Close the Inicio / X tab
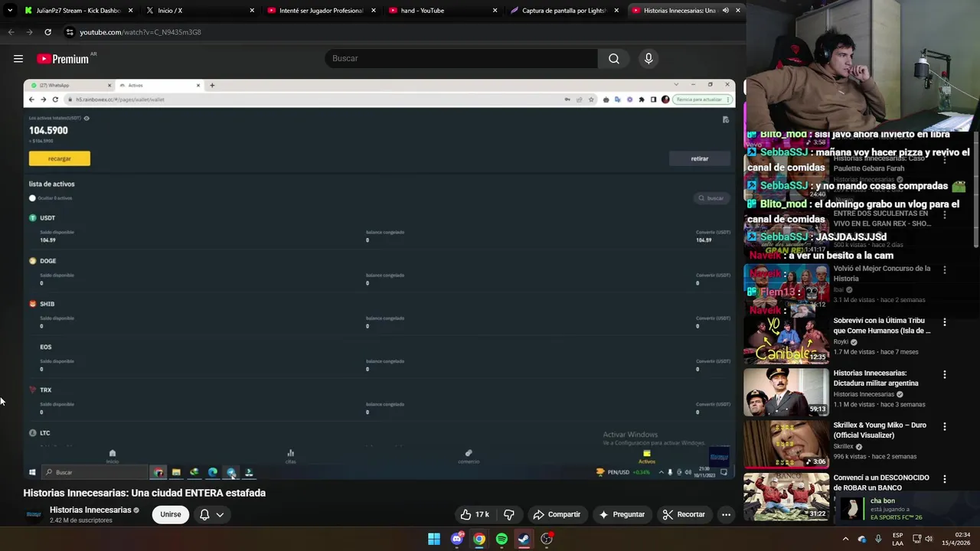 coord(252,11)
